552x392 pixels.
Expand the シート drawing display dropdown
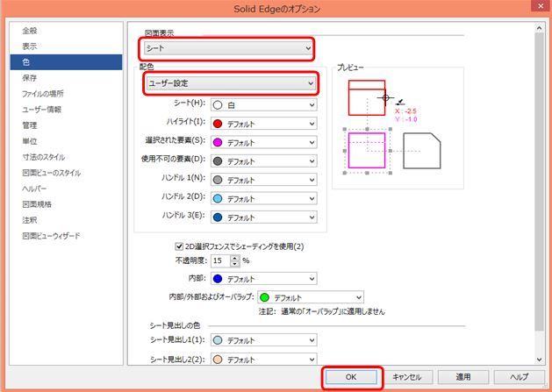[228, 48]
